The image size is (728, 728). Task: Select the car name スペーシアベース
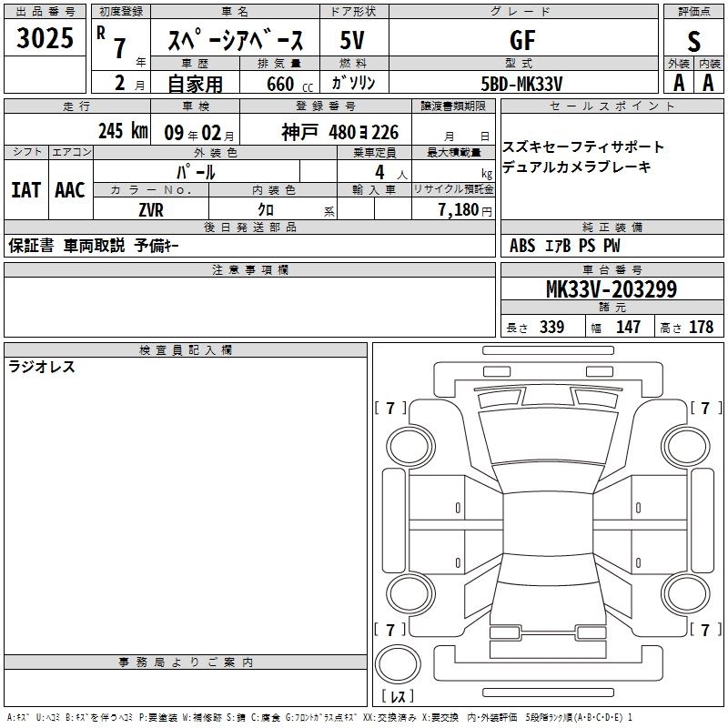click(x=235, y=41)
